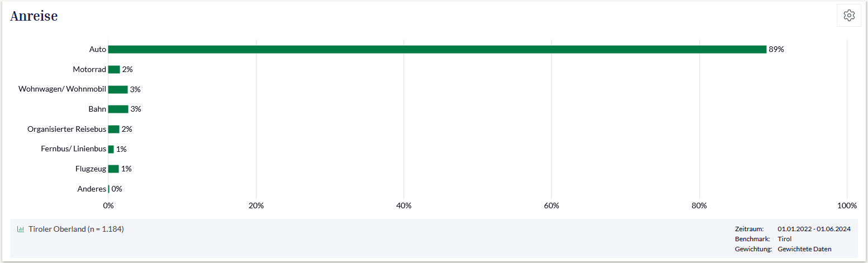Select the Motorrad bar
The width and height of the screenshot is (868, 263).
click(114, 69)
